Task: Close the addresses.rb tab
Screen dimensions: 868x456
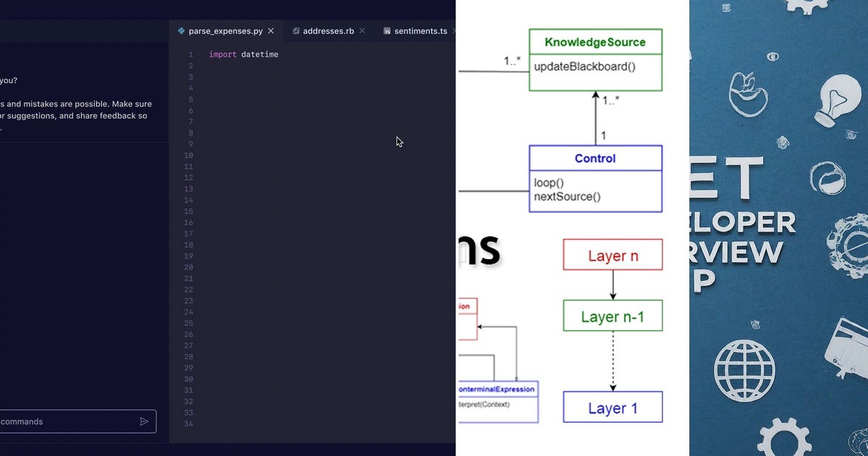Action: coord(362,30)
